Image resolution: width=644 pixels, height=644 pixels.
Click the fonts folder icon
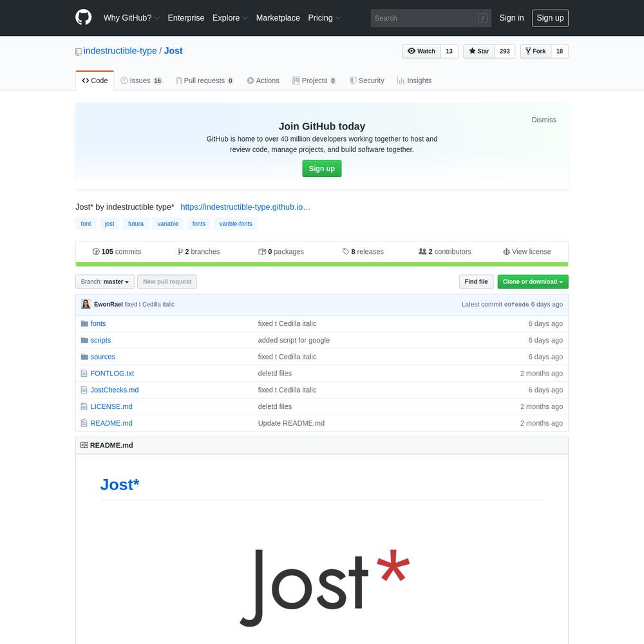point(84,324)
